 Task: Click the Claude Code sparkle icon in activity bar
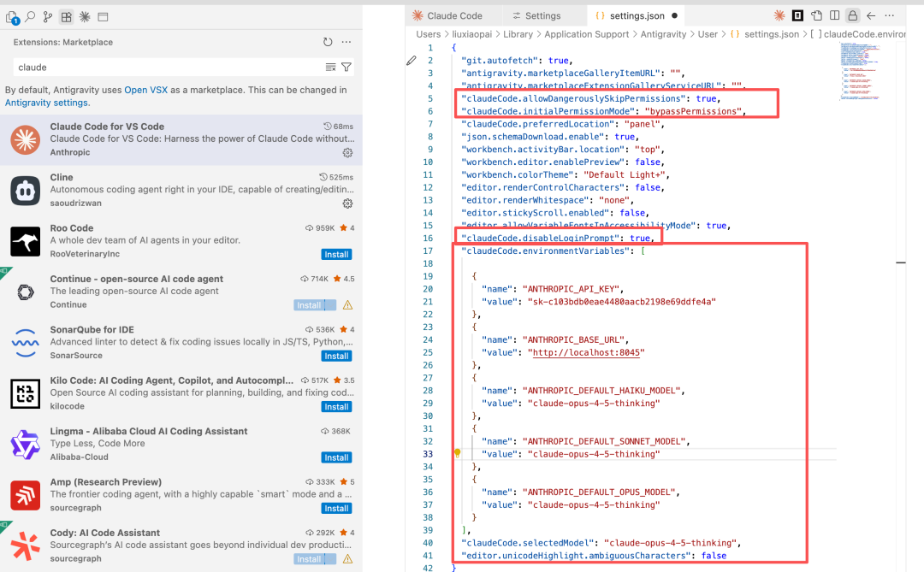point(84,17)
